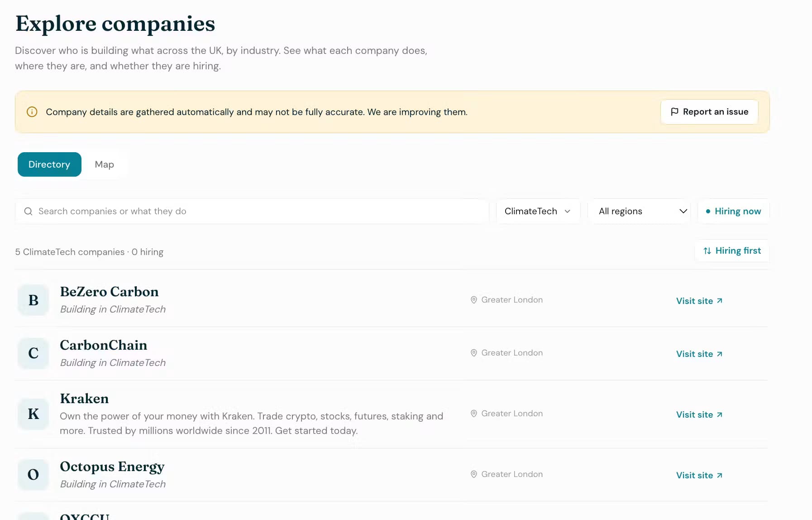The height and width of the screenshot is (520, 812).
Task: Click the location pin icon in CarbonChain row
Action: [x=474, y=353]
